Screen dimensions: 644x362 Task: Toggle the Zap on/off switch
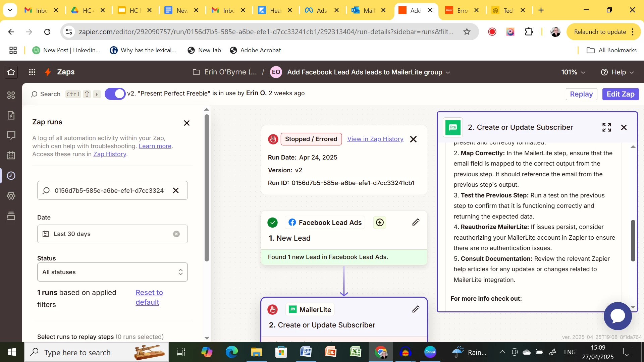[x=115, y=94]
